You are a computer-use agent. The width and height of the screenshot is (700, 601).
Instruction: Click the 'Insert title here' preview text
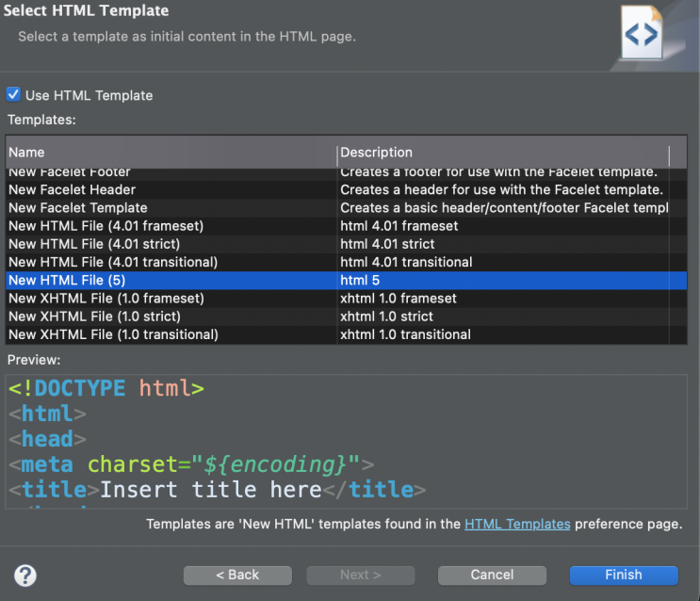(211, 490)
